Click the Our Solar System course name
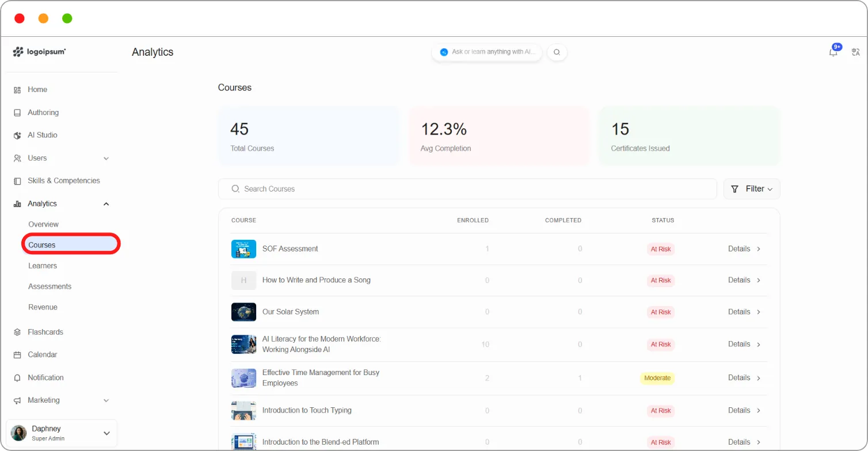The width and height of the screenshot is (868, 451). tap(291, 312)
